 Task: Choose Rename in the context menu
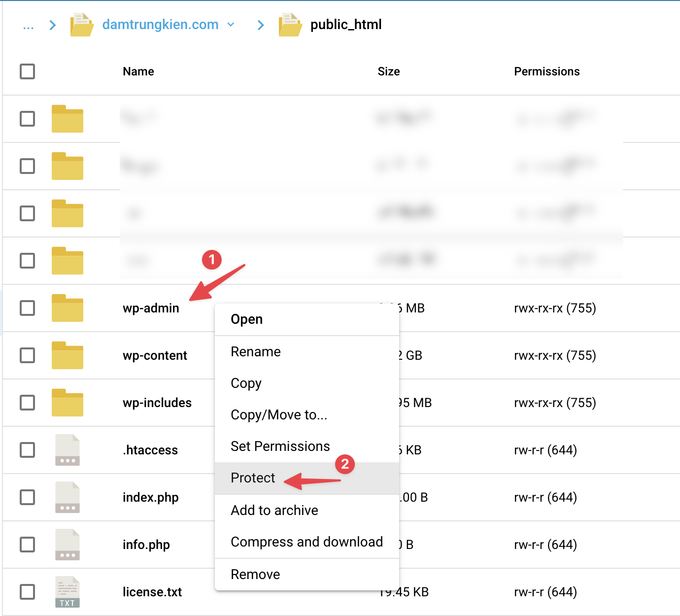tap(307, 352)
